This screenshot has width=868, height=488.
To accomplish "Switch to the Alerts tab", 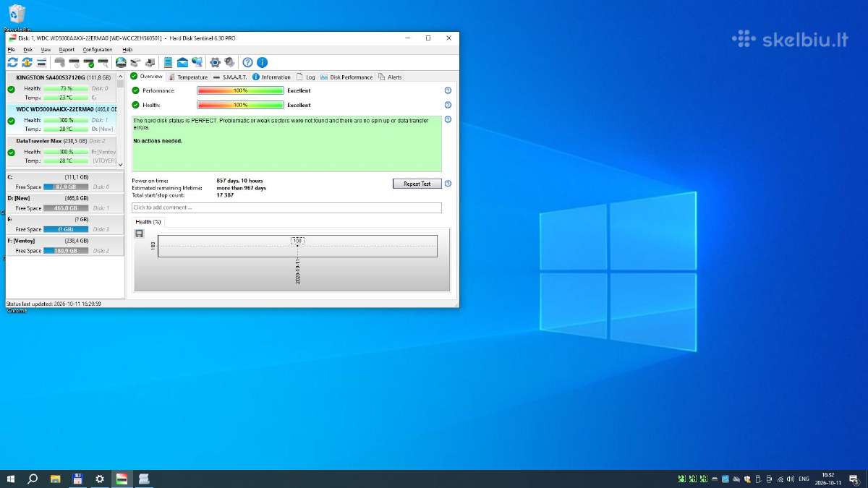I will 390,77.
